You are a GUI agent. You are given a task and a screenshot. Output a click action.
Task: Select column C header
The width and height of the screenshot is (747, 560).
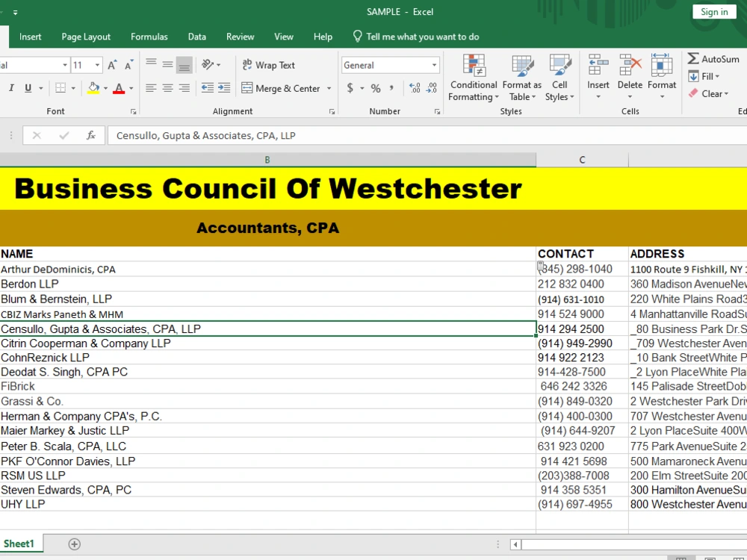[582, 160]
